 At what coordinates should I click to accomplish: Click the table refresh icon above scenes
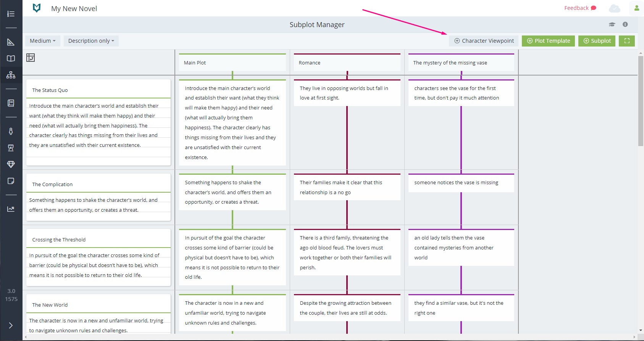click(31, 58)
